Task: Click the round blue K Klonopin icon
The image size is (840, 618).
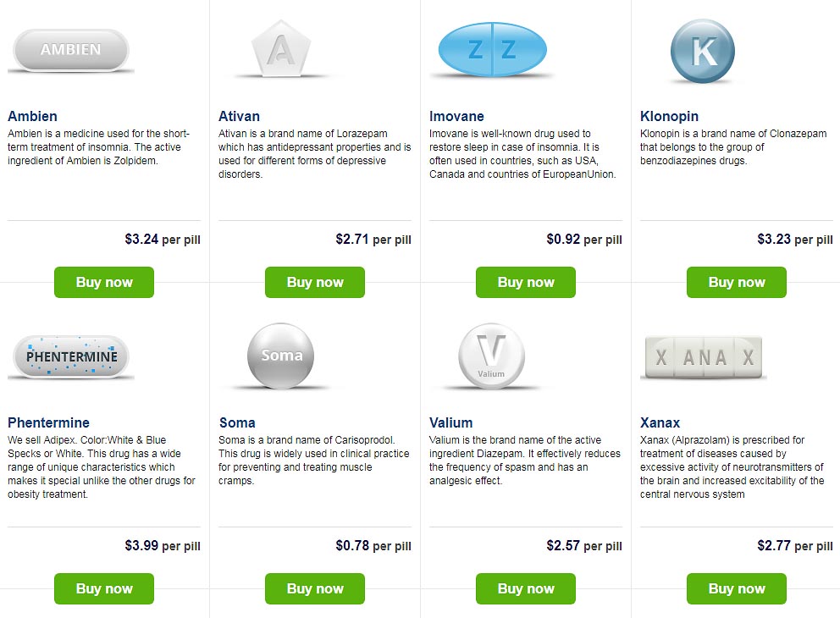Action: [x=702, y=52]
